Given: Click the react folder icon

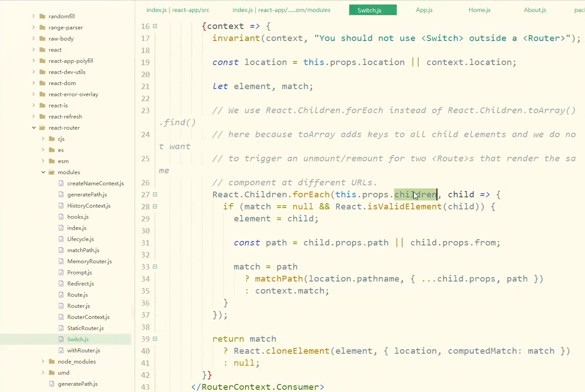Looking at the screenshot, I should pos(42,49).
